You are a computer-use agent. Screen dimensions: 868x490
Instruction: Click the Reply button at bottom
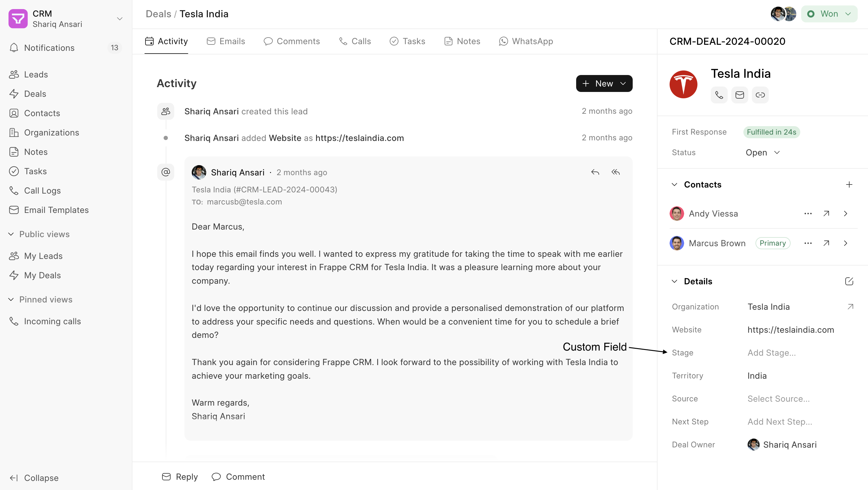(x=180, y=476)
